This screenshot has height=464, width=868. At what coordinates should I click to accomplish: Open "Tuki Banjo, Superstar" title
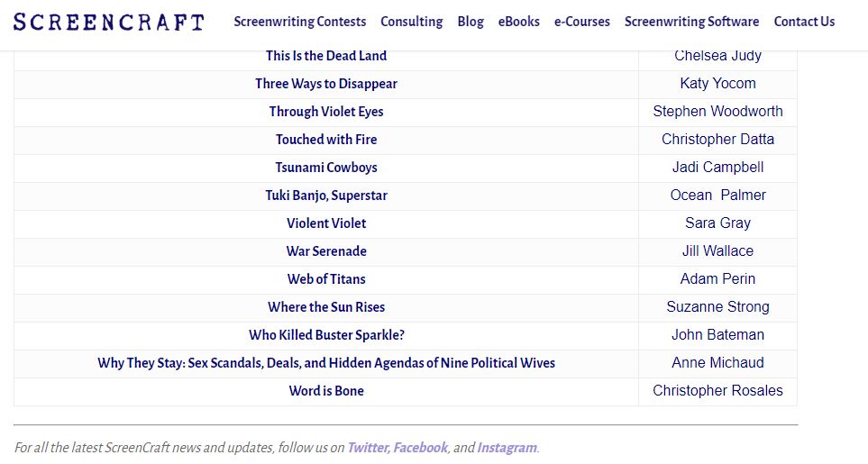coord(326,196)
